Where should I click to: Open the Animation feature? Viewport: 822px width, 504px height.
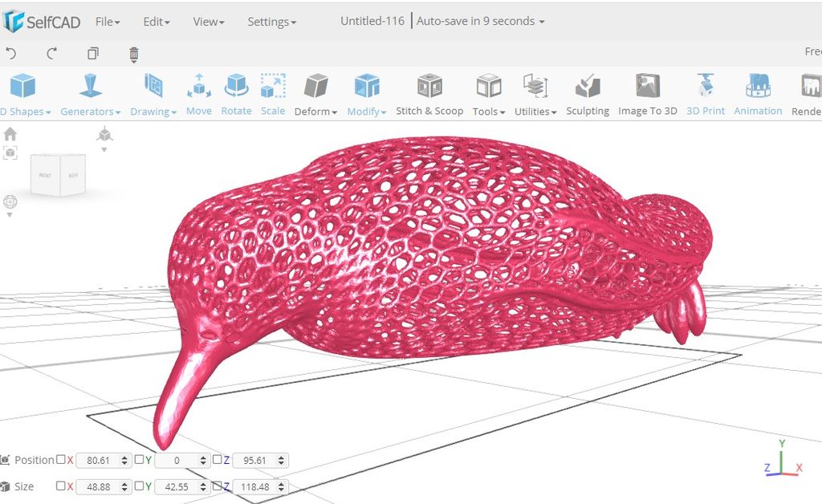tap(757, 92)
